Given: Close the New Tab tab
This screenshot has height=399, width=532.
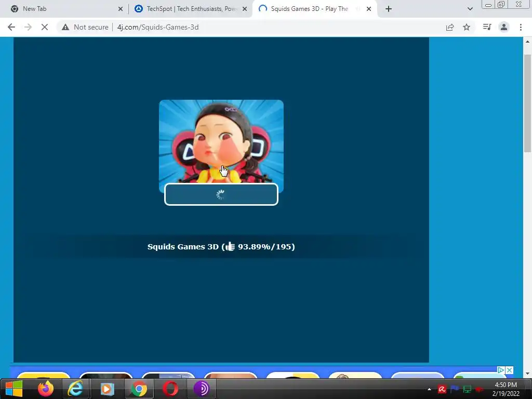Looking at the screenshot, I should [x=121, y=9].
